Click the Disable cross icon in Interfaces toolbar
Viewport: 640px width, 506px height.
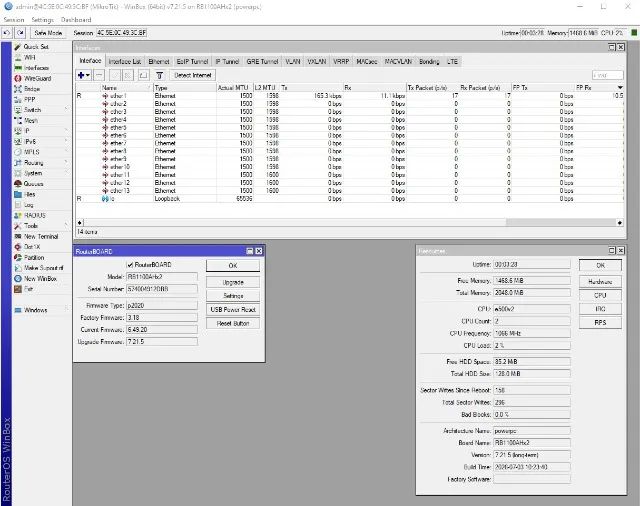[x=128, y=75]
